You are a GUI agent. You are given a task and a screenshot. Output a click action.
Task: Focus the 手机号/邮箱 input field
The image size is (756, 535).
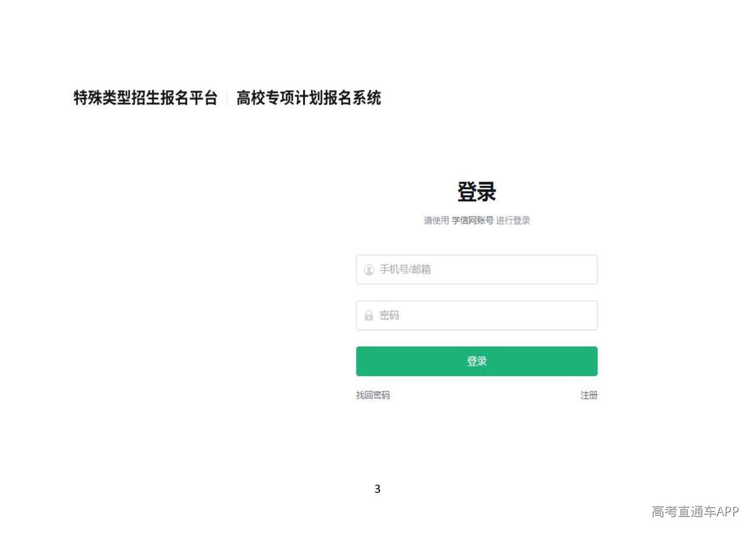coord(477,270)
